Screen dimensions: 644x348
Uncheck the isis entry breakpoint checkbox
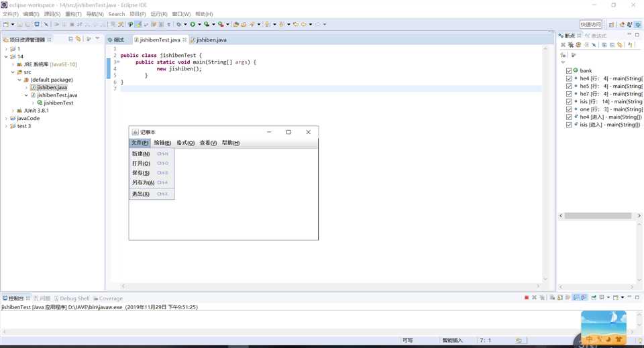[569, 125]
